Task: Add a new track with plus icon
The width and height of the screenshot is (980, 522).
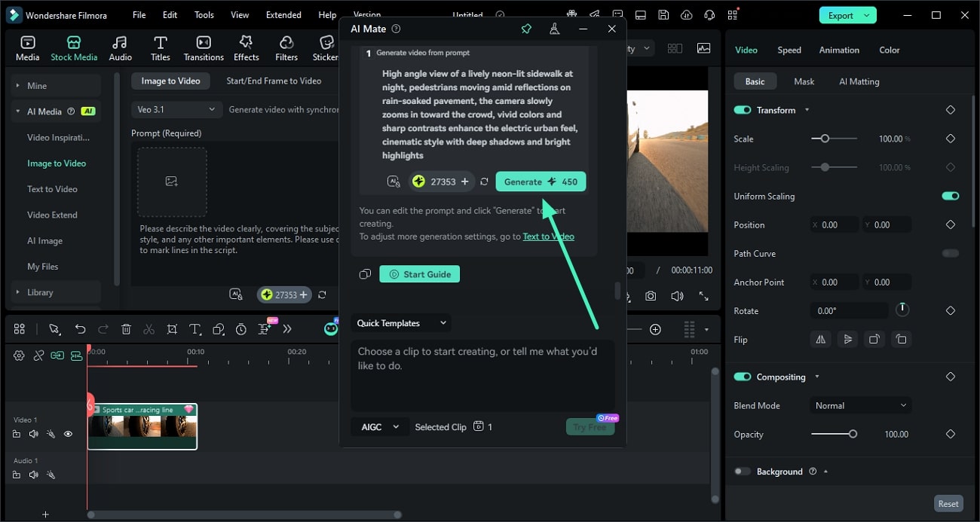Action: pos(45,514)
